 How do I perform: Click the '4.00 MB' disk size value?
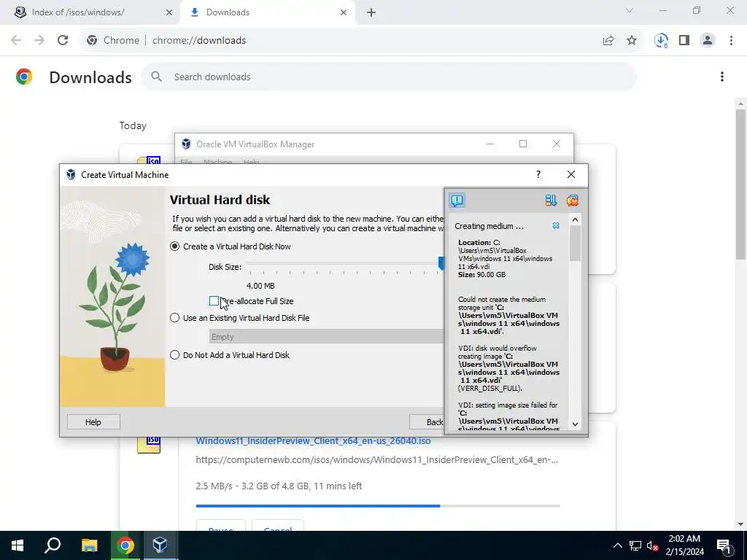point(260,286)
